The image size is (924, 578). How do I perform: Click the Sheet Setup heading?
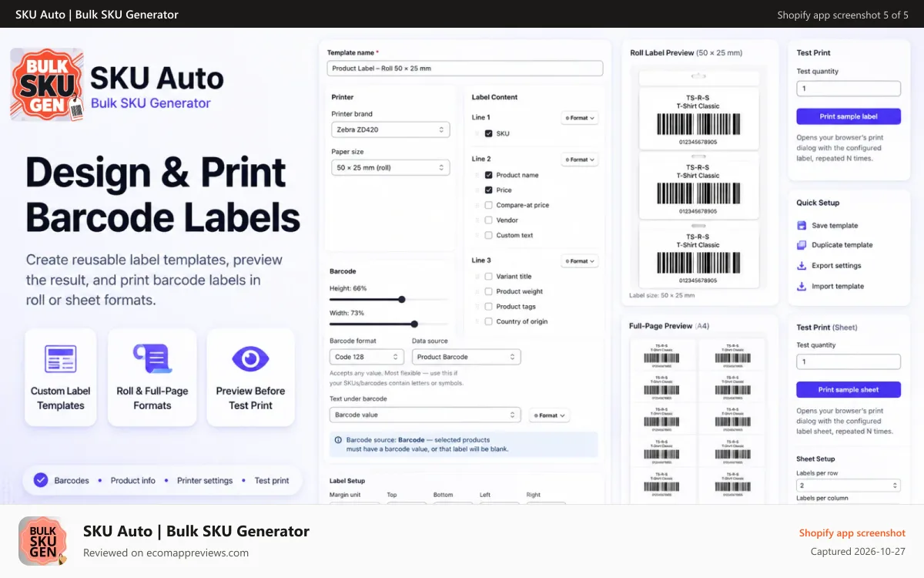click(815, 459)
